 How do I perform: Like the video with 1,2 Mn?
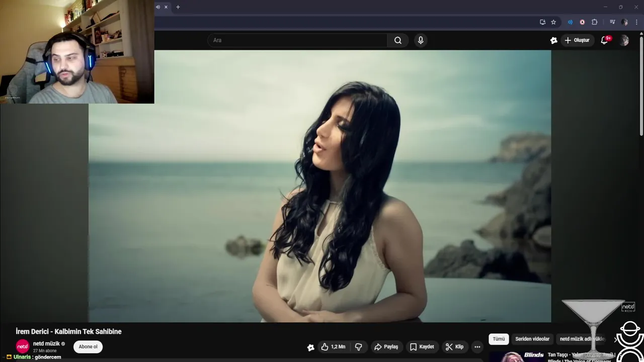click(333, 347)
